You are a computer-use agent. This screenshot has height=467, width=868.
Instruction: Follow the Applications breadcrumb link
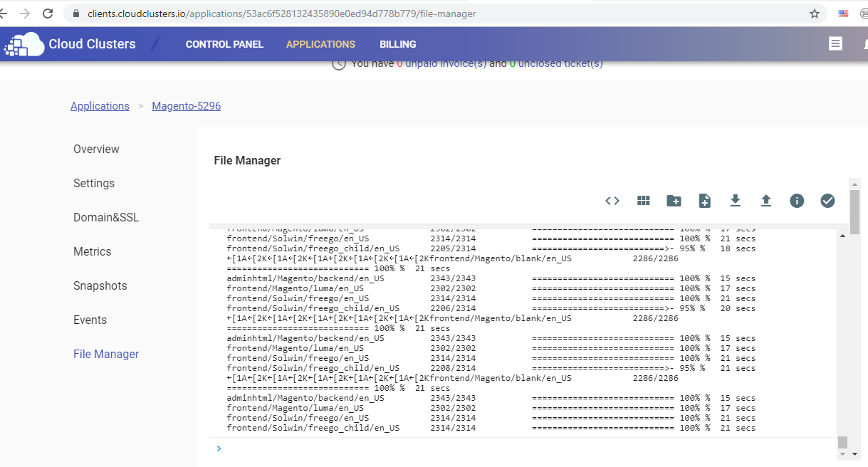point(100,106)
